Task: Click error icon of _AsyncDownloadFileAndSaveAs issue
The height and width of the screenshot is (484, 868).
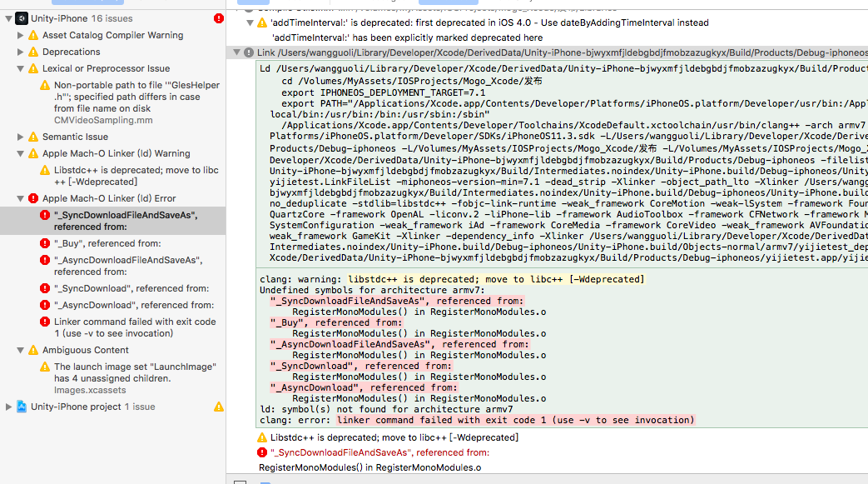Action: coord(45,260)
